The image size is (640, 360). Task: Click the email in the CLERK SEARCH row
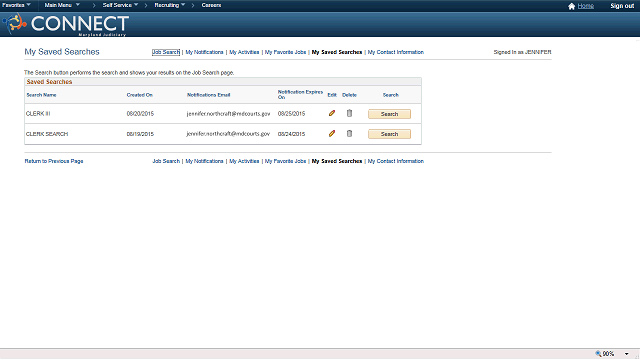click(x=228, y=134)
